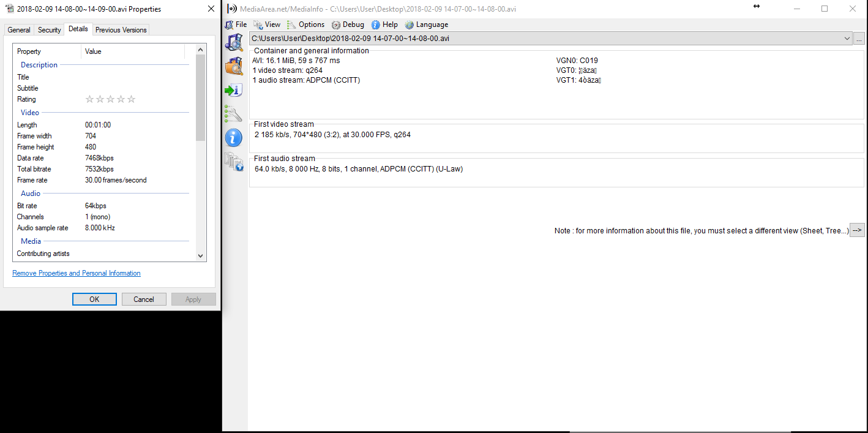Click the Apply button in Properties
The width and height of the screenshot is (868, 433).
[193, 299]
